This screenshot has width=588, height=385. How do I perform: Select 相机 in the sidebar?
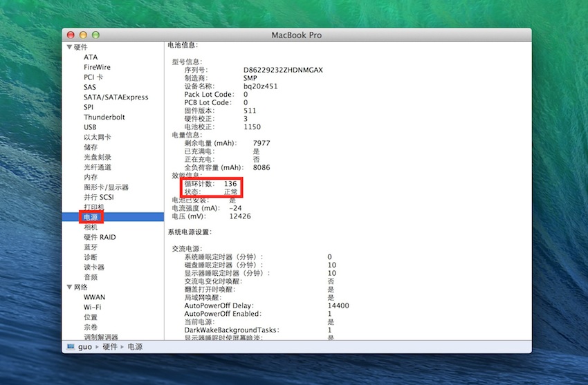click(x=91, y=227)
